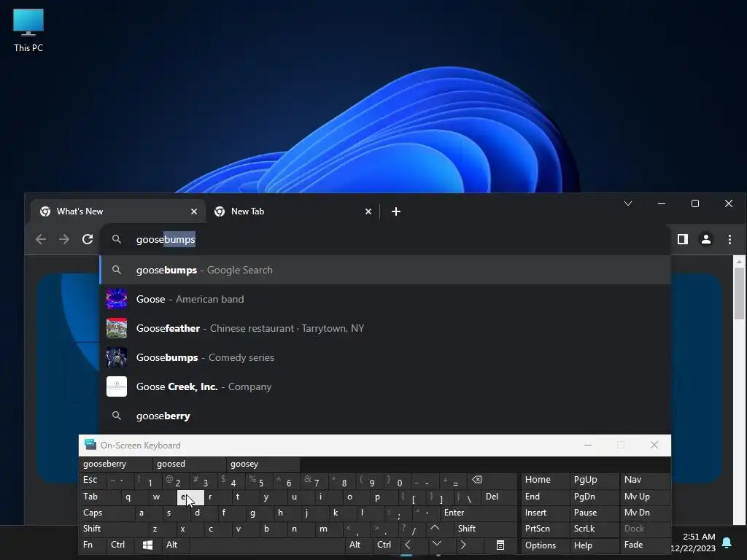Click the Goose Creek company thumbnail

coord(117,386)
